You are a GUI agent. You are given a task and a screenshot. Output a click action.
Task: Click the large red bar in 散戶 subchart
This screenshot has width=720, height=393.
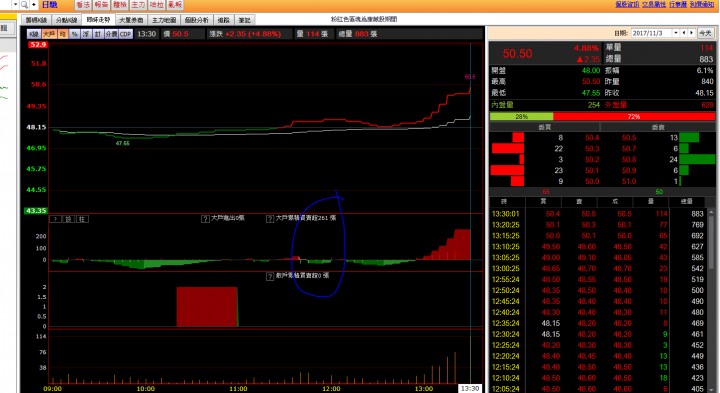(207, 307)
